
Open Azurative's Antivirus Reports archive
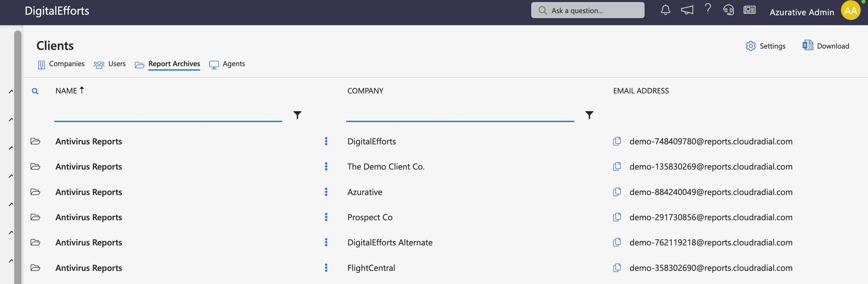click(x=89, y=192)
